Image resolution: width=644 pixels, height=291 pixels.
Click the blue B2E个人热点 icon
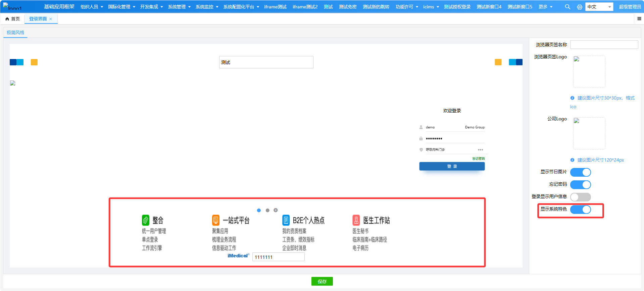click(286, 220)
